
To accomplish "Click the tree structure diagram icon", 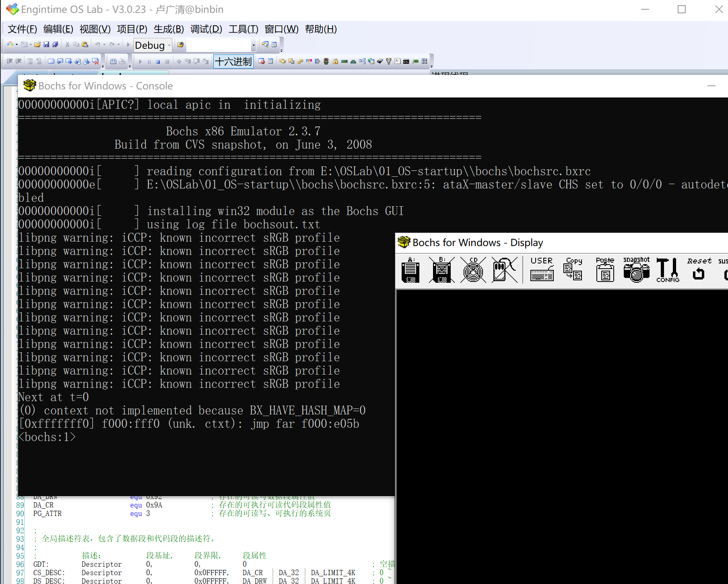I will click(362, 61).
